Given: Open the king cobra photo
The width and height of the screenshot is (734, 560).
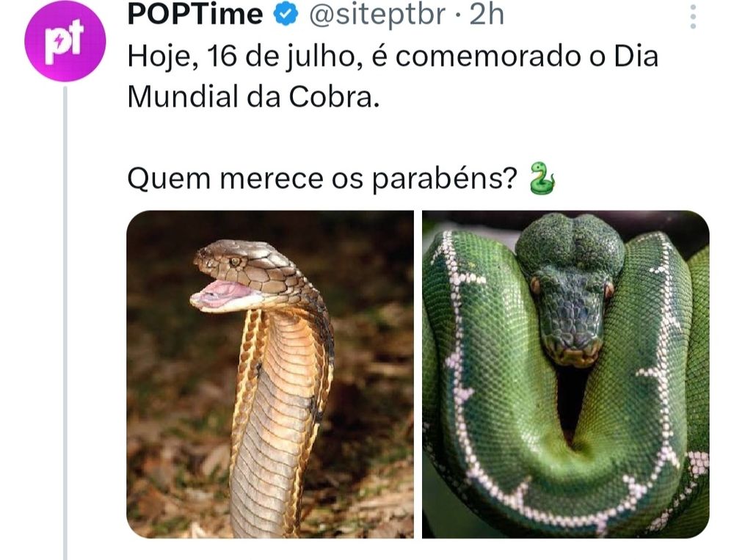Looking at the screenshot, I should coord(270,374).
